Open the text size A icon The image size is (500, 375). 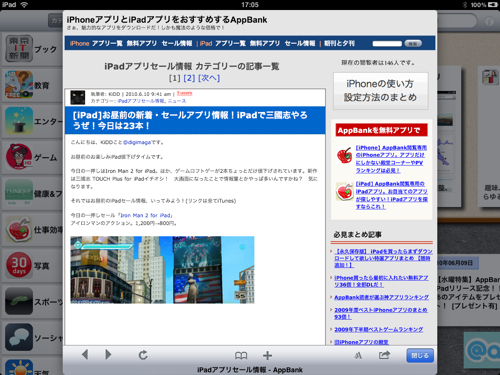tap(358, 356)
